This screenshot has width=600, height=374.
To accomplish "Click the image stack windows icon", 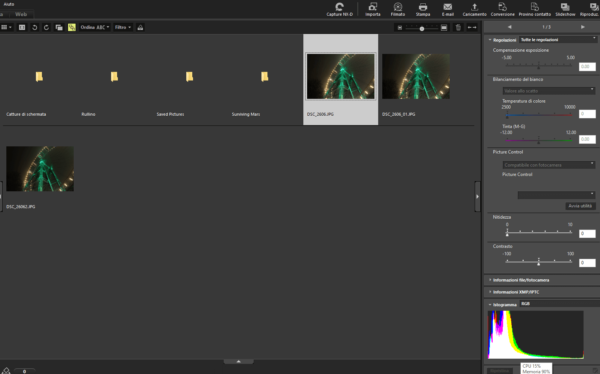I will (x=59, y=27).
